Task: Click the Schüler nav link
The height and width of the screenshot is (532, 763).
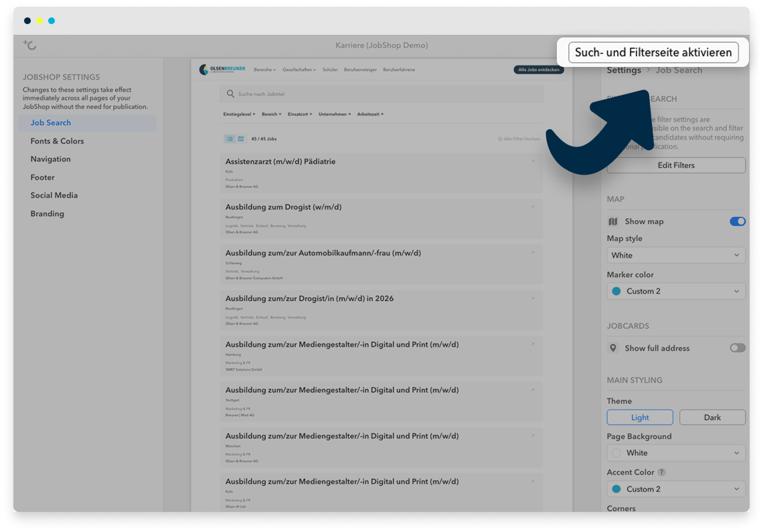Action: (330, 70)
